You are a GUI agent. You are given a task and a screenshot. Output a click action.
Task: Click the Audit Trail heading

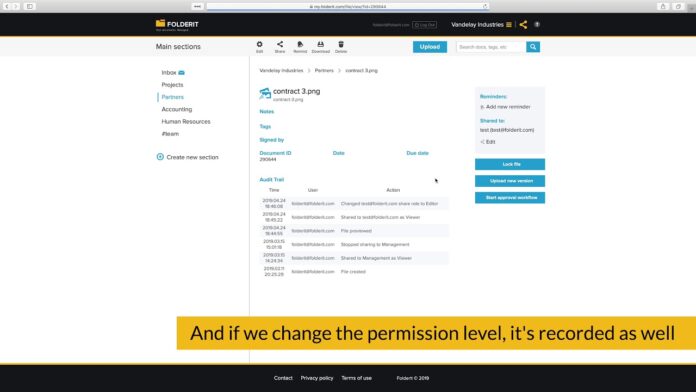pyautogui.click(x=271, y=180)
